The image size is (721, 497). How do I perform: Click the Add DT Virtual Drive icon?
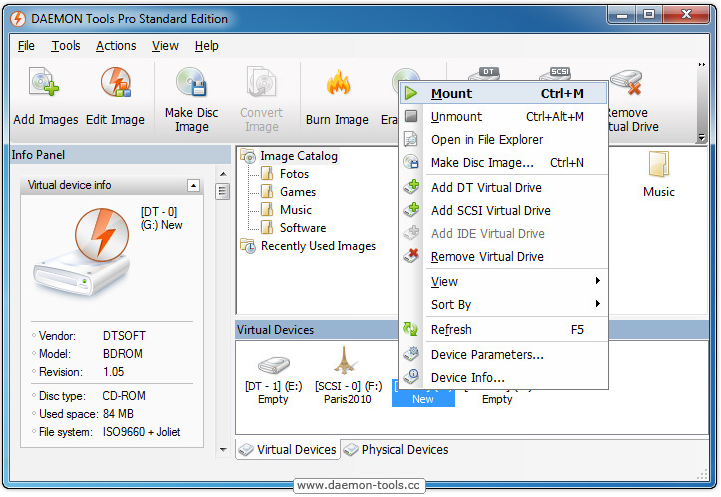click(x=411, y=187)
